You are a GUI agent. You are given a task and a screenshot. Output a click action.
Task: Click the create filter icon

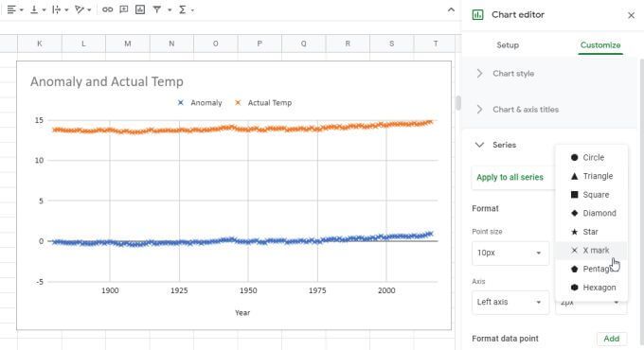pos(156,9)
